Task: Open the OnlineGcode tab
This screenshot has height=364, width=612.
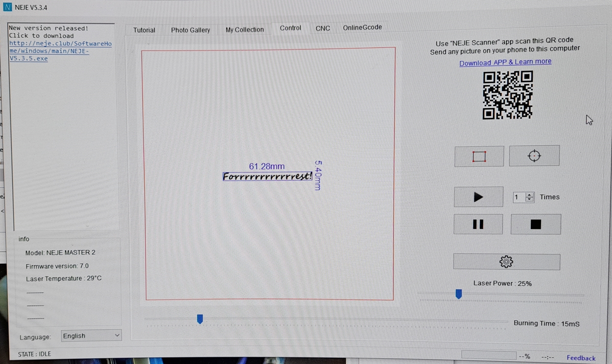Action: pos(362,27)
